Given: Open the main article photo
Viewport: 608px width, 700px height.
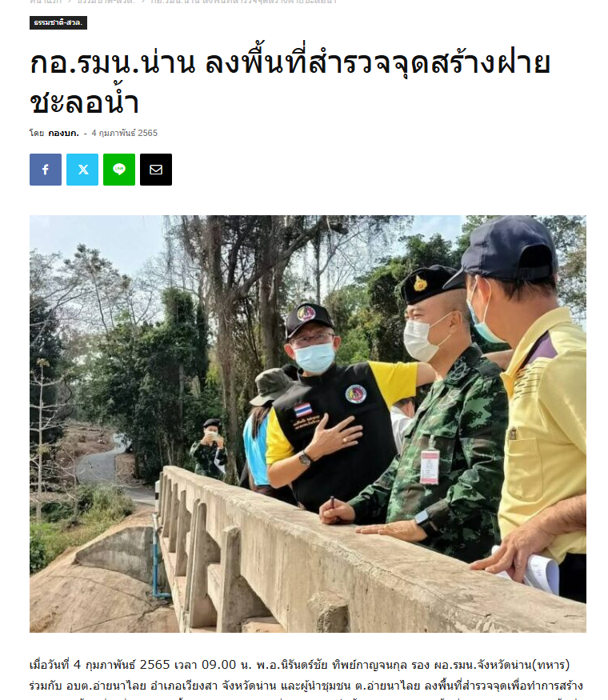Looking at the screenshot, I should (x=308, y=424).
